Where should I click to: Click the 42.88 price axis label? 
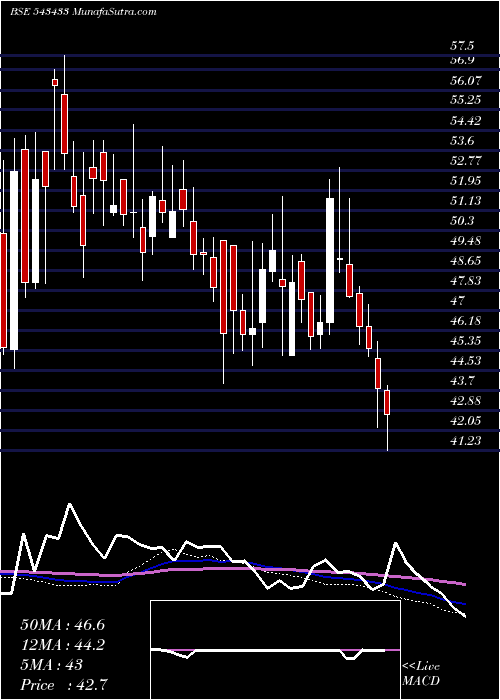point(465,401)
